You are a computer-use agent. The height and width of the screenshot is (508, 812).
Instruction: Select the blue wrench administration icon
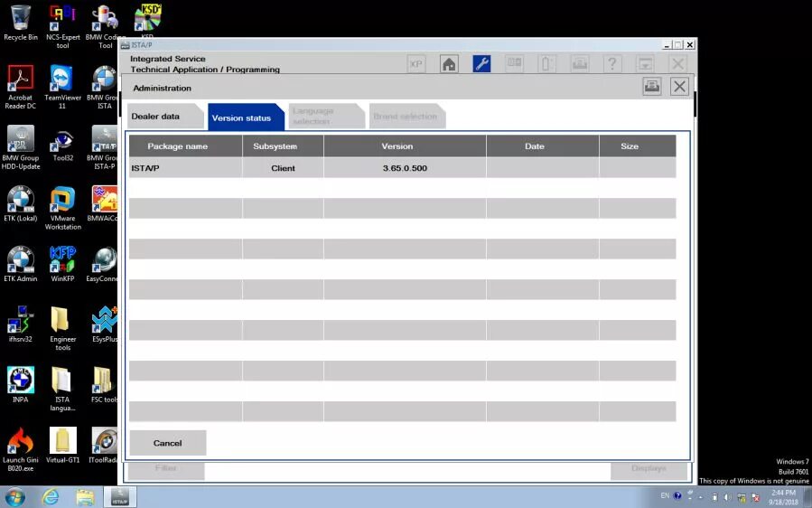coord(481,64)
